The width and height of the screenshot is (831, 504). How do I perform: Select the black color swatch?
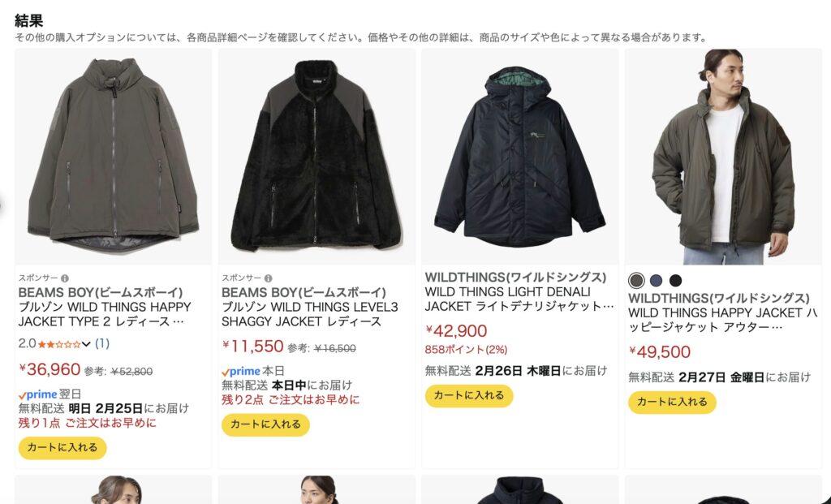pyautogui.click(x=675, y=280)
